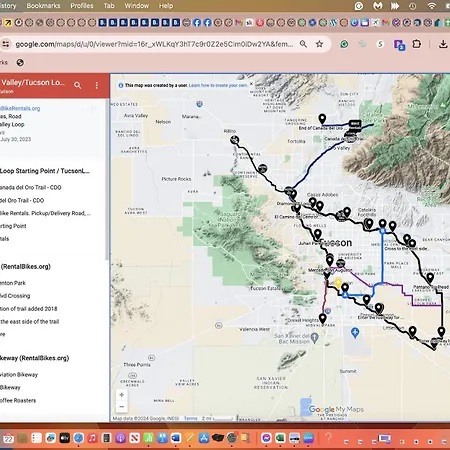
Task: Select 'Bike Rentals. Pickup/Delivery Road' list item
Action: [45, 213]
